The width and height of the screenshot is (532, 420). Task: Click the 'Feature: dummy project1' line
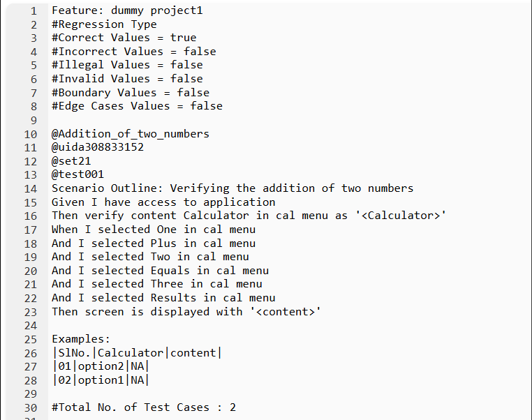[127, 10]
